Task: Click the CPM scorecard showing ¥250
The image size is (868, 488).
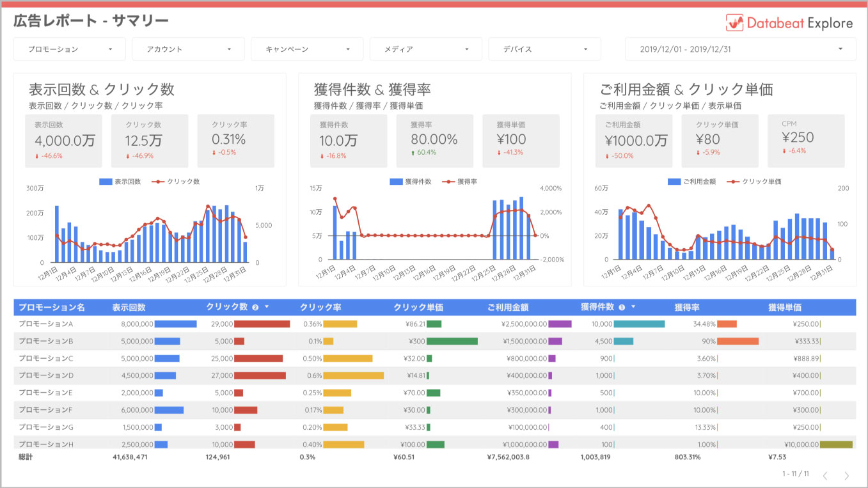Action: click(806, 141)
